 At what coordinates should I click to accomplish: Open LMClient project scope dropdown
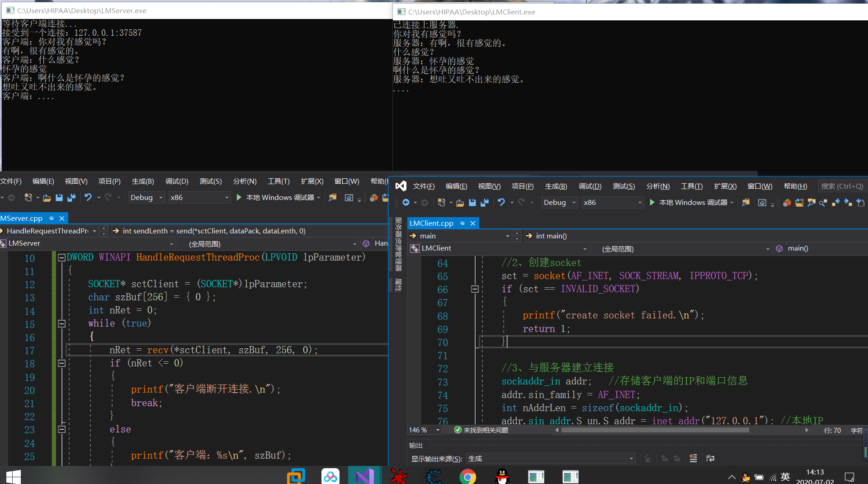pyautogui.click(x=499, y=248)
